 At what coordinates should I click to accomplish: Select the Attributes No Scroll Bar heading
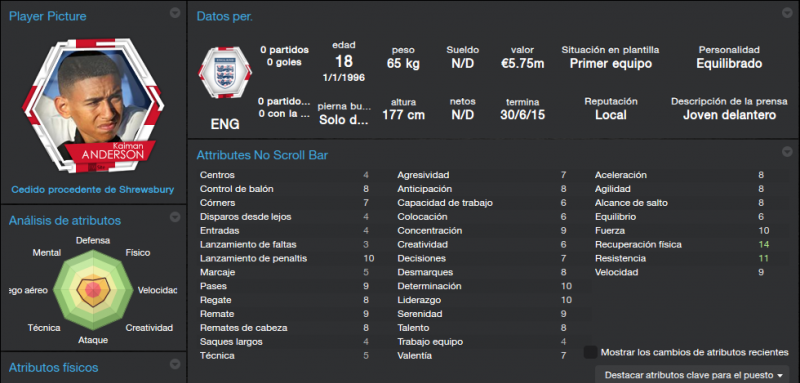point(262,155)
